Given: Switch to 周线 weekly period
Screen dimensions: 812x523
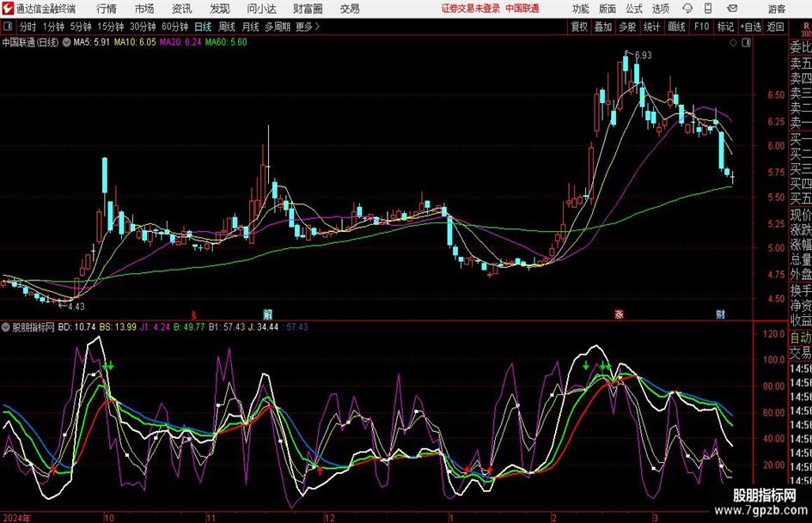Looking at the screenshot, I should click(x=227, y=27).
